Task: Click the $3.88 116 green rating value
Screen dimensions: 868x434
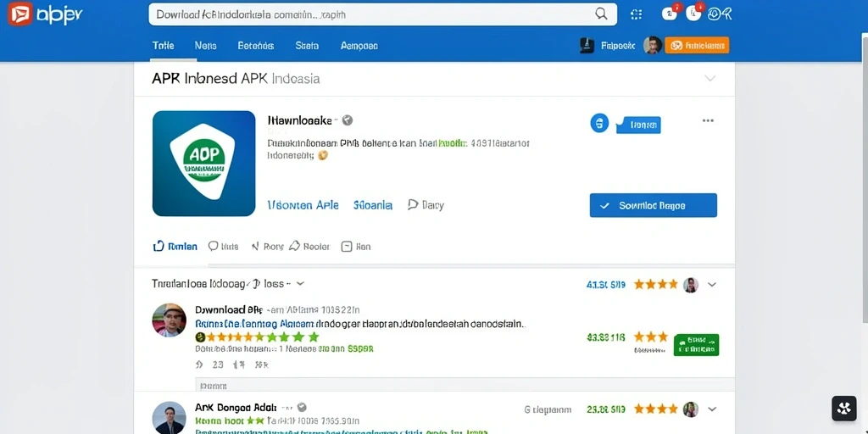Action: click(605, 336)
